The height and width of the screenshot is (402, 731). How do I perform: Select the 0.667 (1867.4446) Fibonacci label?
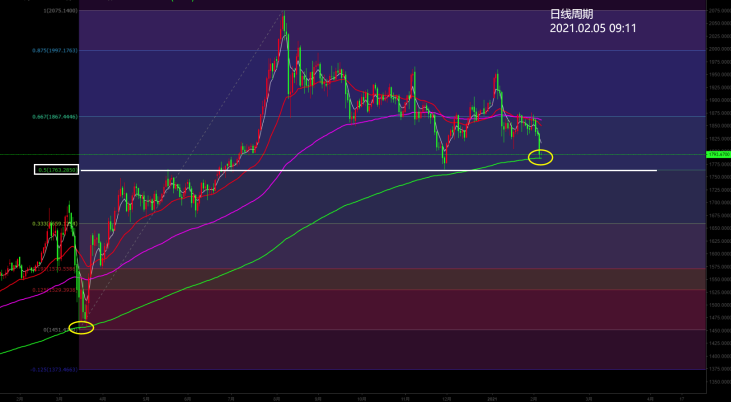pos(58,116)
